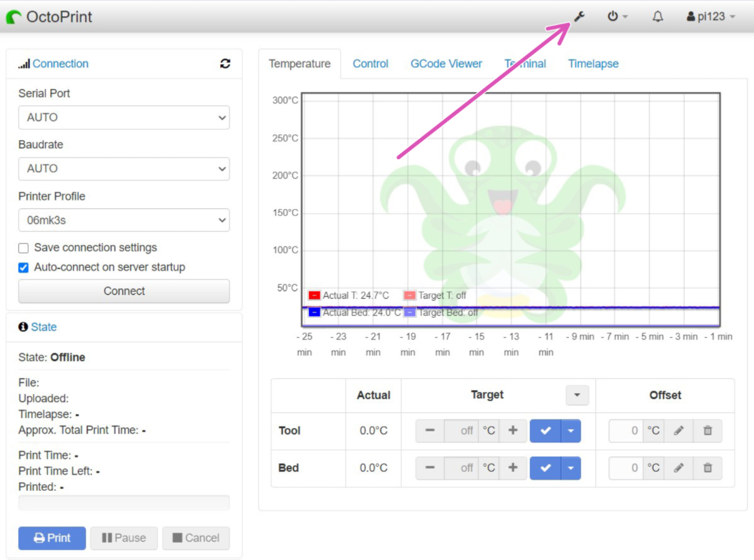
Task: Open the Terminal tab
Action: (x=525, y=63)
